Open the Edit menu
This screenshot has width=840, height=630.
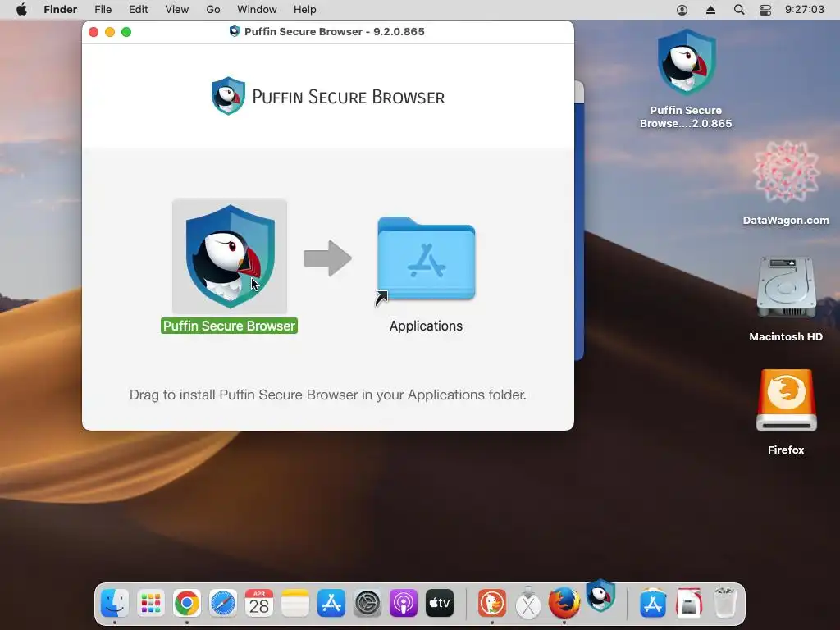coord(138,10)
